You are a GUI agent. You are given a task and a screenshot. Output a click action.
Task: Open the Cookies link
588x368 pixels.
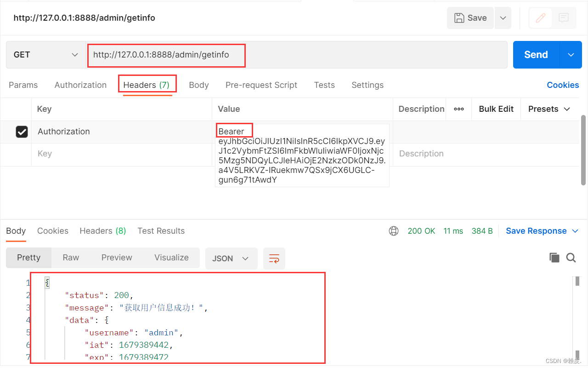(563, 85)
